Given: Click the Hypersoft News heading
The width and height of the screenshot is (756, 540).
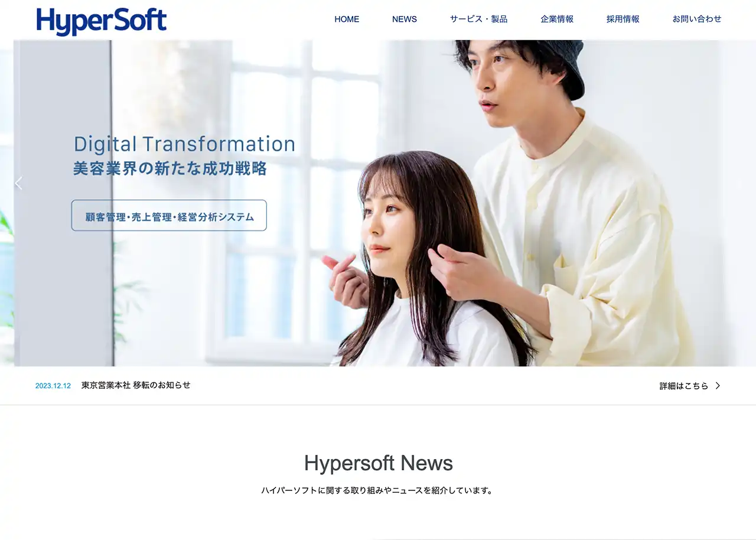Looking at the screenshot, I should pyautogui.click(x=378, y=463).
